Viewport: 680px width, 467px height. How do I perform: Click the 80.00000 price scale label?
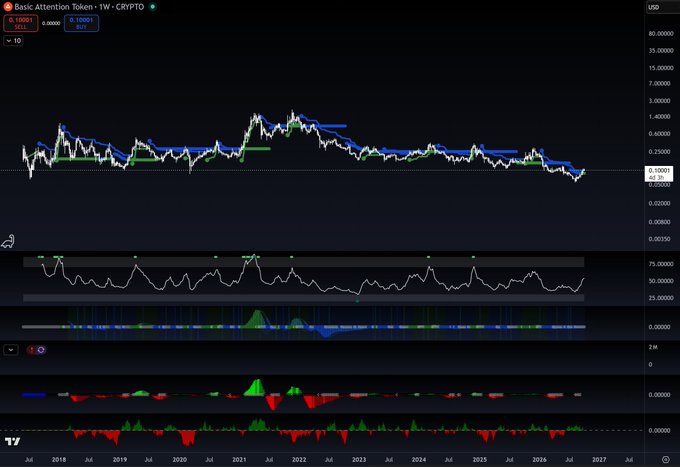661,33
